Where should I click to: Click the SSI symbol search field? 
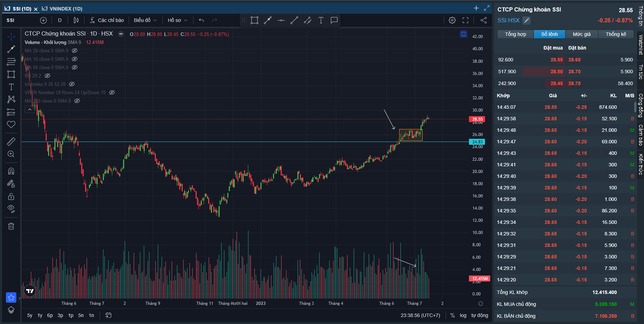pos(21,20)
